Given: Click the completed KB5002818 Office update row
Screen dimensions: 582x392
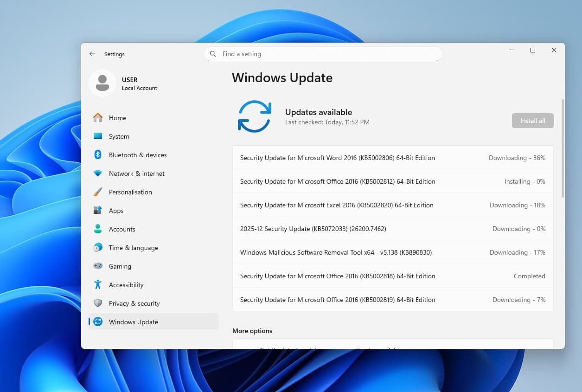Looking at the screenshot, I should (x=392, y=276).
